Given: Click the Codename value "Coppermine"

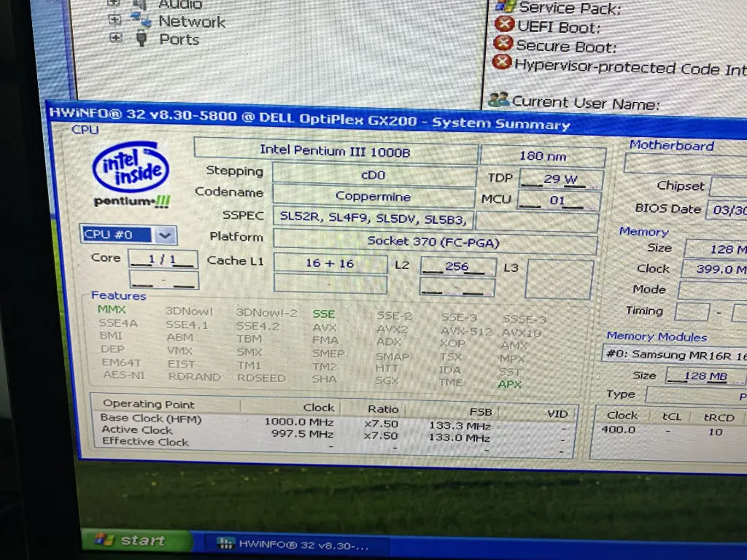Looking at the screenshot, I should click(x=373, y=196).
